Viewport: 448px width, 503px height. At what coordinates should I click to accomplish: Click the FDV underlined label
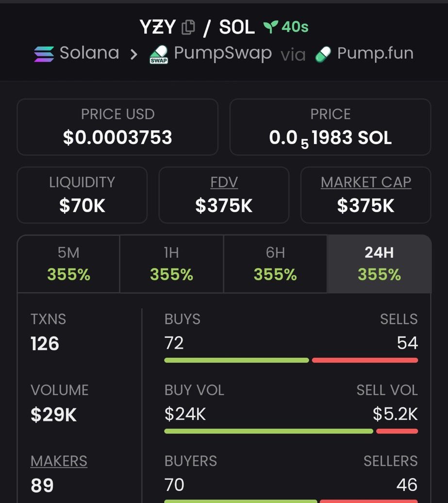pyautogui.click(x=224, y=183)
